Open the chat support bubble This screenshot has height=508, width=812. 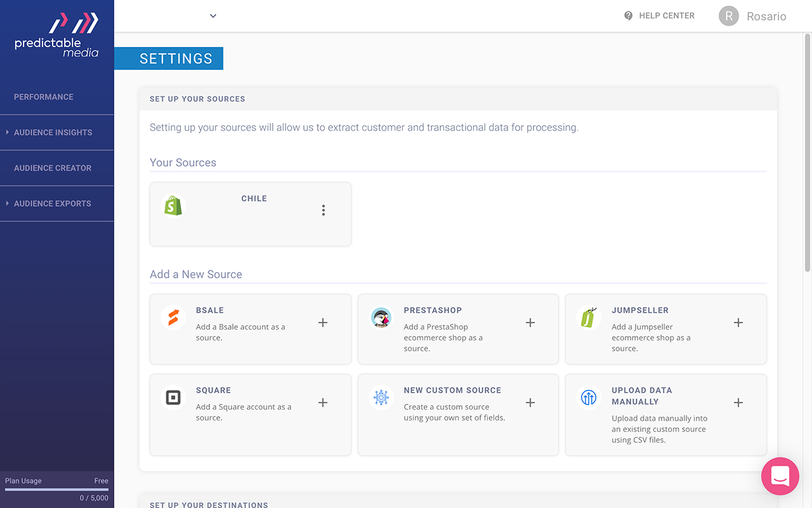pos(780,476)
